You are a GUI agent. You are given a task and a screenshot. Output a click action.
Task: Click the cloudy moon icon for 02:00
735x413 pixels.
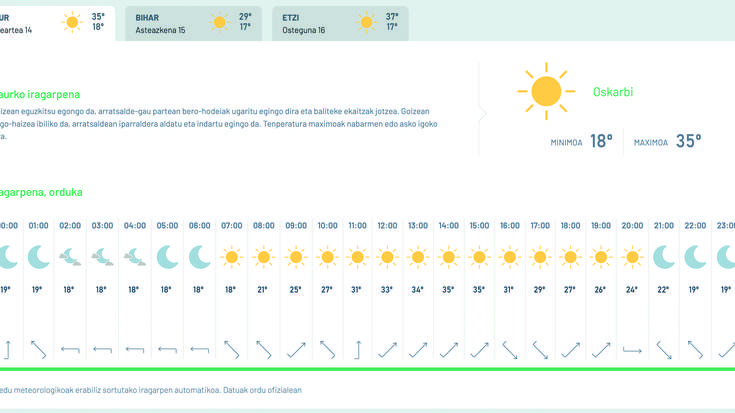[70, 257]
